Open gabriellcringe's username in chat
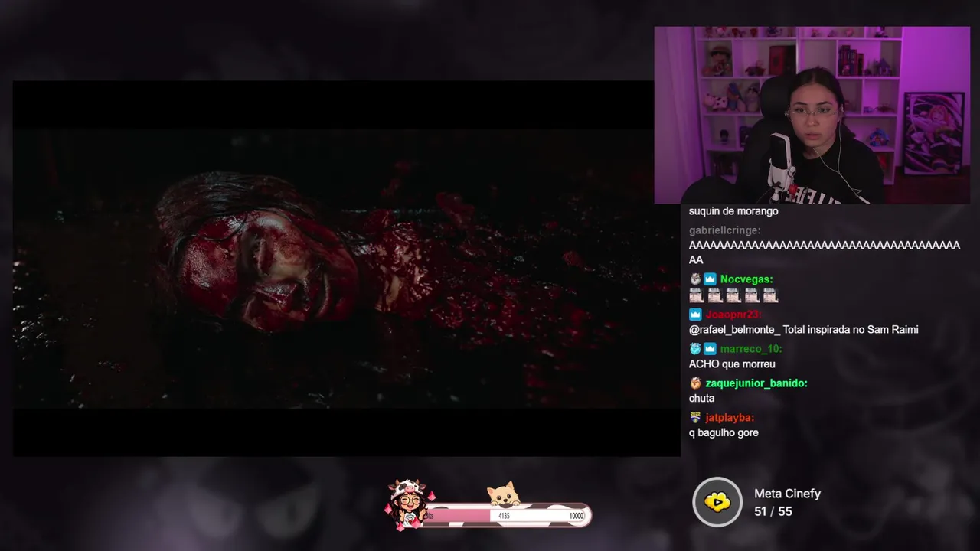The height and width of the screenshot is (551, 980). point(724,230)
